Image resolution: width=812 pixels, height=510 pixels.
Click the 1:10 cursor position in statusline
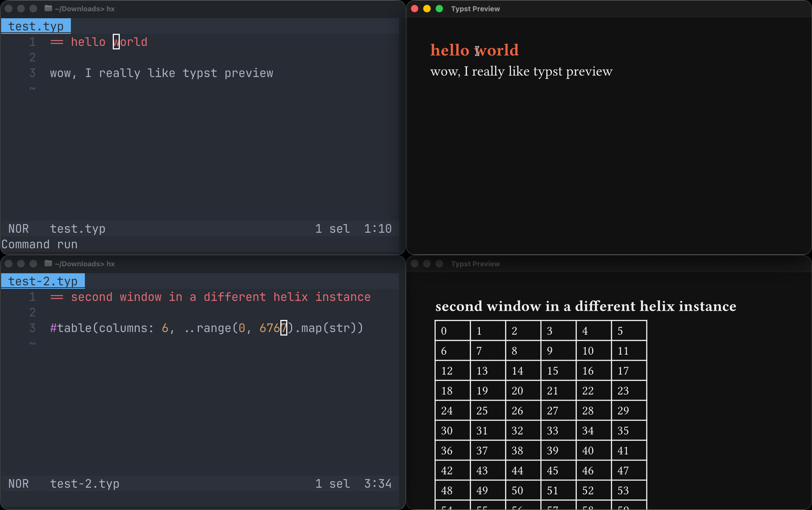point(378,228)
